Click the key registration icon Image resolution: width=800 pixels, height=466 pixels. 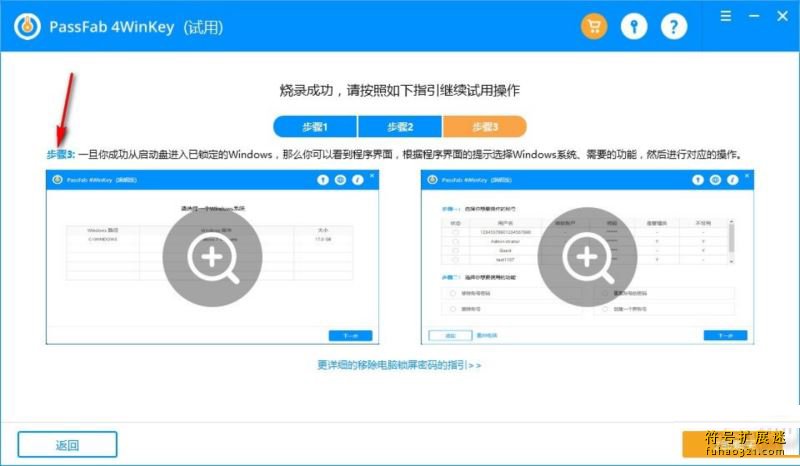634,26
